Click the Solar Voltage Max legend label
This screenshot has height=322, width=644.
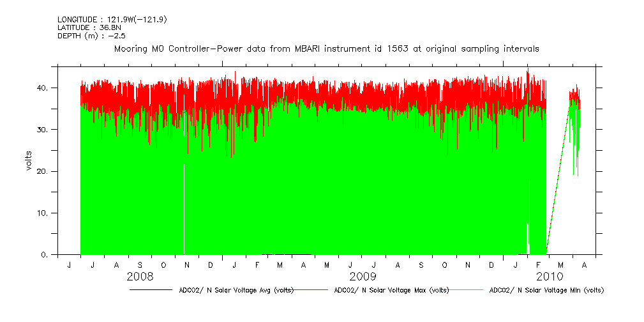coord(389,290)
